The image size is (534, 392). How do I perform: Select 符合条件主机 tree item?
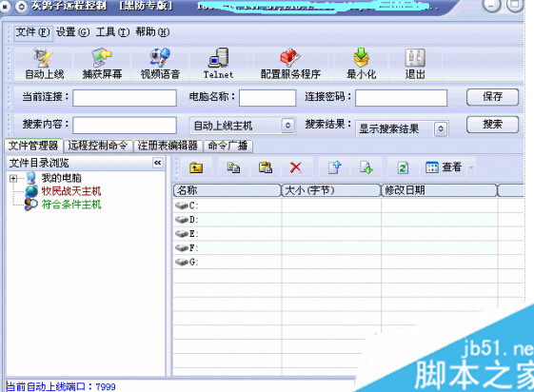tap(71, 205)
